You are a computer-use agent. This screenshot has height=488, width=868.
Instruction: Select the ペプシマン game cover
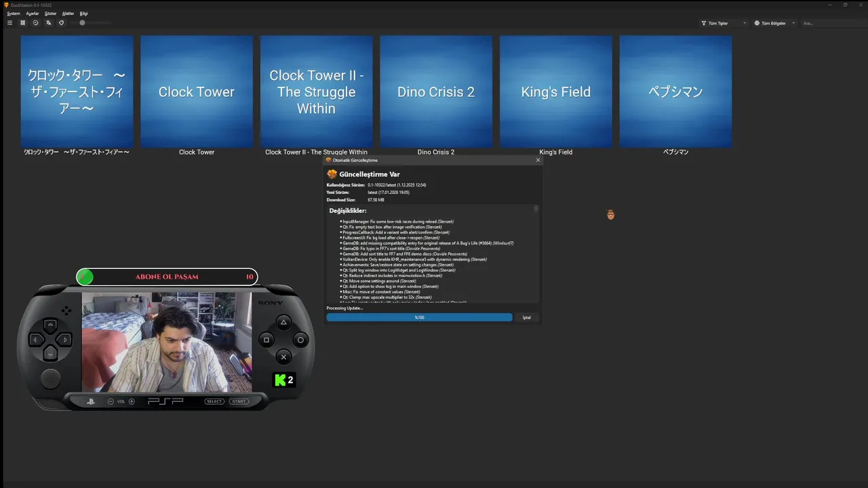pyautogui.click(x=675, y=91)
